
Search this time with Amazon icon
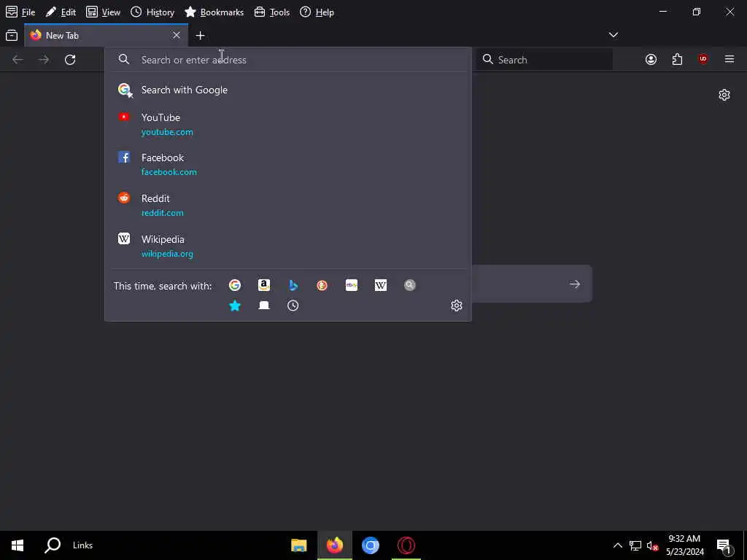pyautogui.click(x=264, y=285)
